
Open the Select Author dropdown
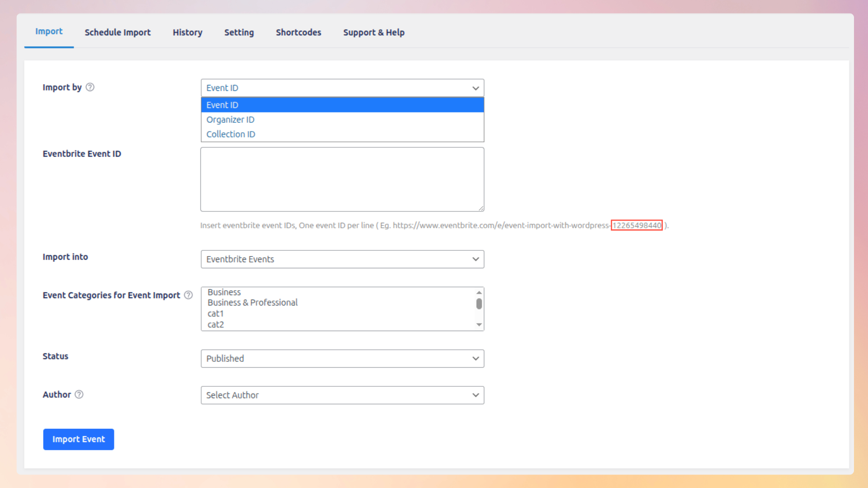[342, 395]
